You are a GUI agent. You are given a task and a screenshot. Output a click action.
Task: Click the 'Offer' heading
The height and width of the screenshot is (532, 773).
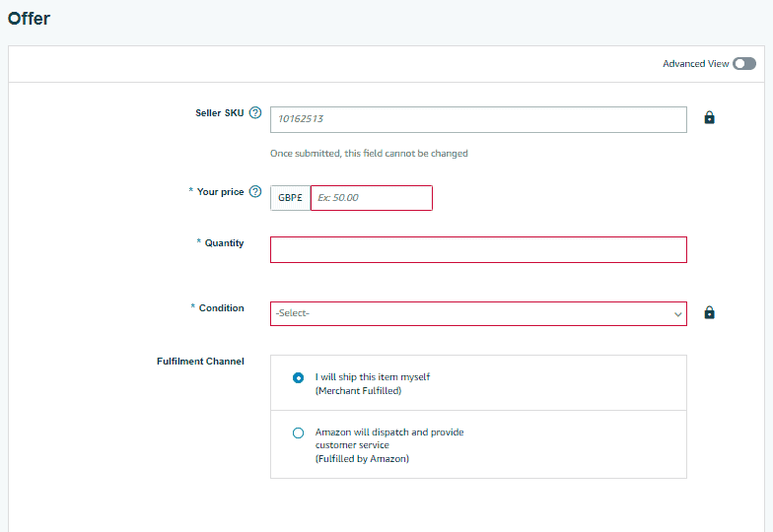point(29,19)
